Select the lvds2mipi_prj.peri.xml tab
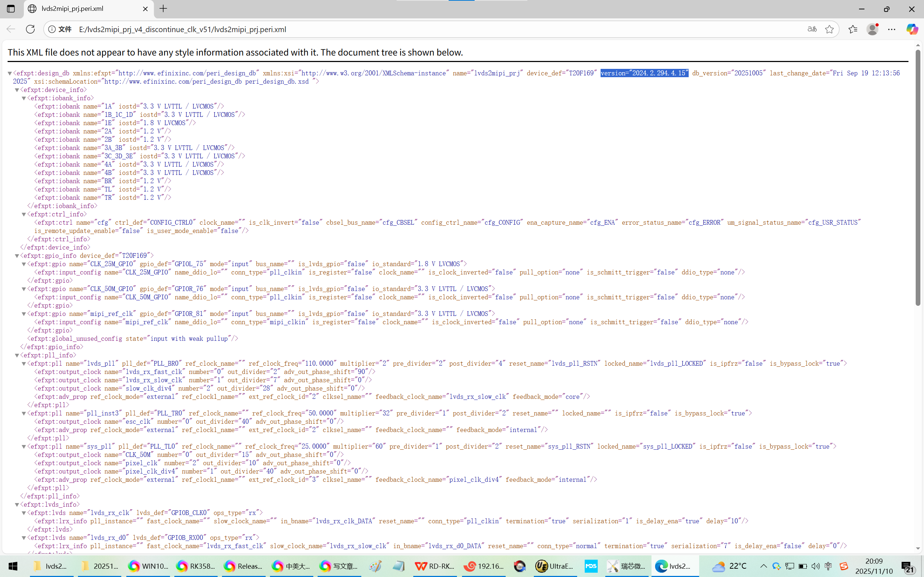 click(73, 8)
